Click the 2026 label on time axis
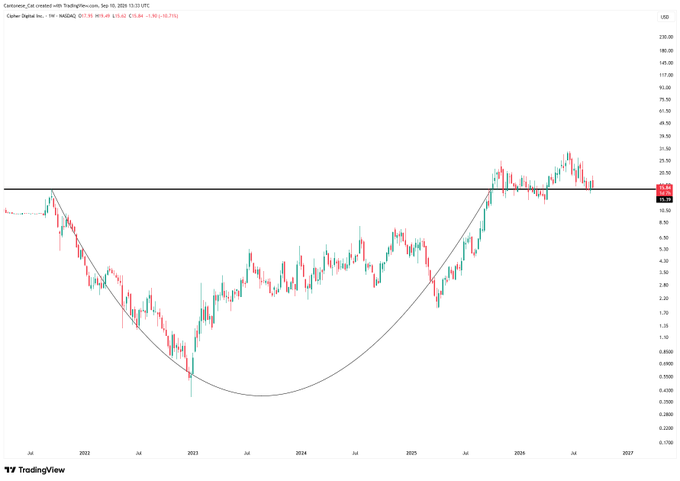The height and width of the screenshot is (481, 680). tap(520, 453)
